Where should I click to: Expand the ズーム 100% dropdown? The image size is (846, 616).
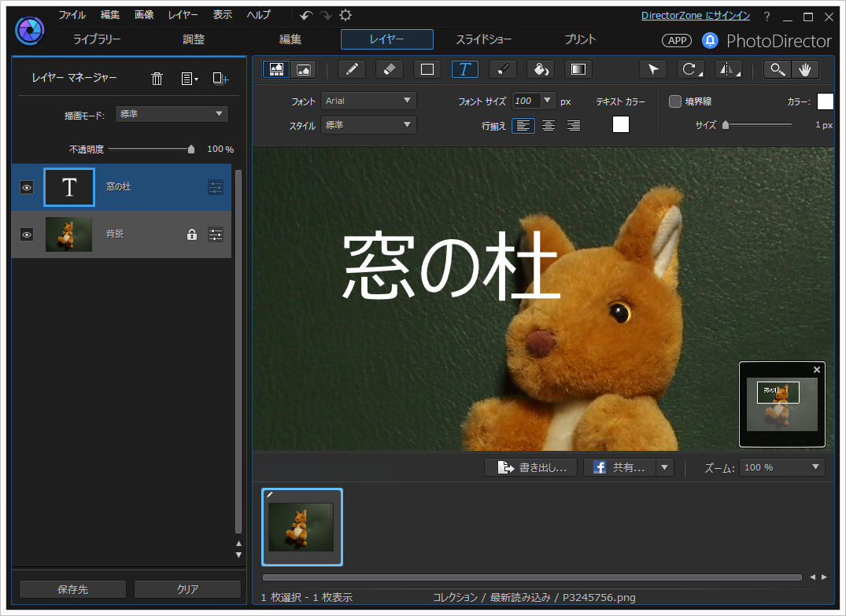tap(781, 467)
